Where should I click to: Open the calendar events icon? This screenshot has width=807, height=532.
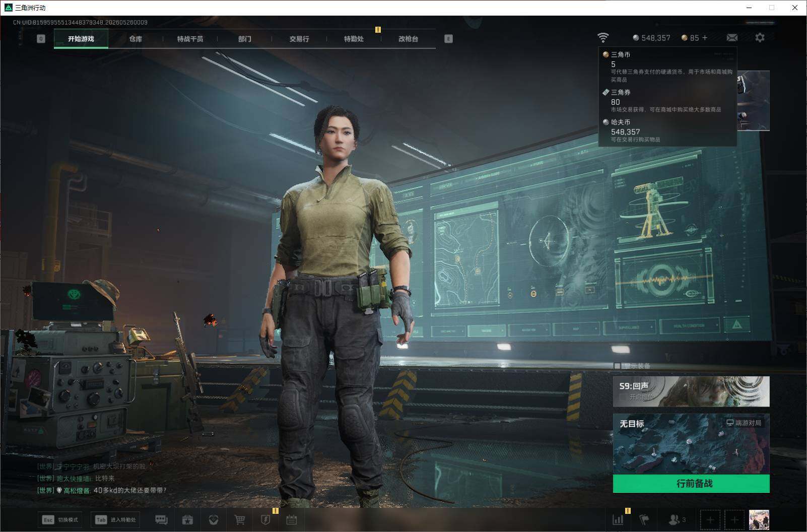tap(292, 519)
